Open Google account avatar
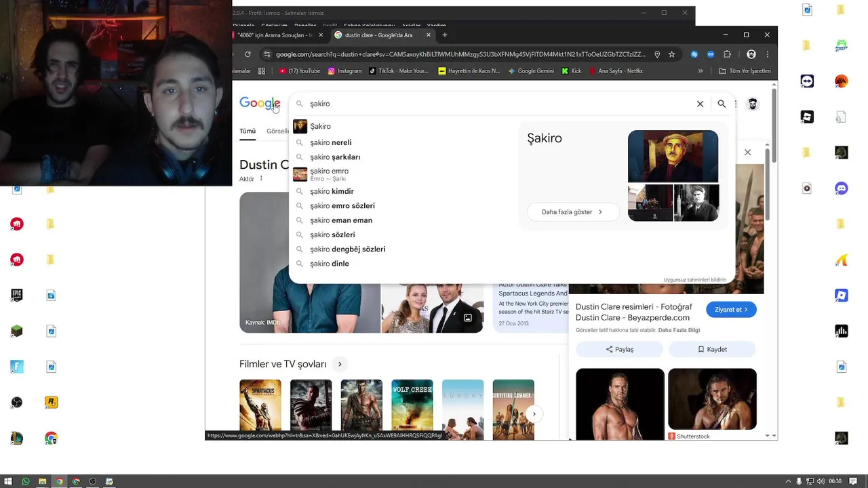868x488 pixels. click(x=752, y=104)
